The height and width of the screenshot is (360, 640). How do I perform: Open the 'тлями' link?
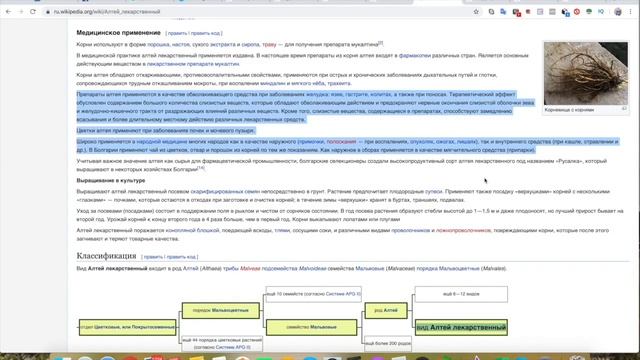(282, 231)
